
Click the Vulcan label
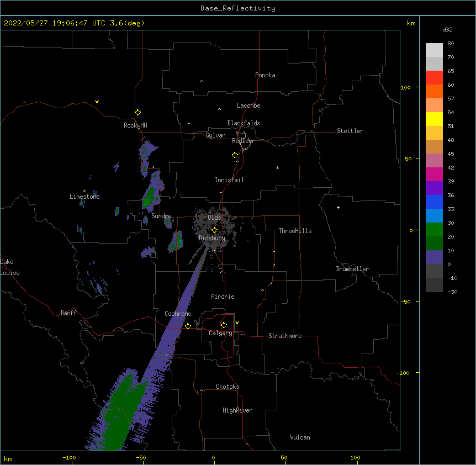pyautogui.click(x=300, y=437)
